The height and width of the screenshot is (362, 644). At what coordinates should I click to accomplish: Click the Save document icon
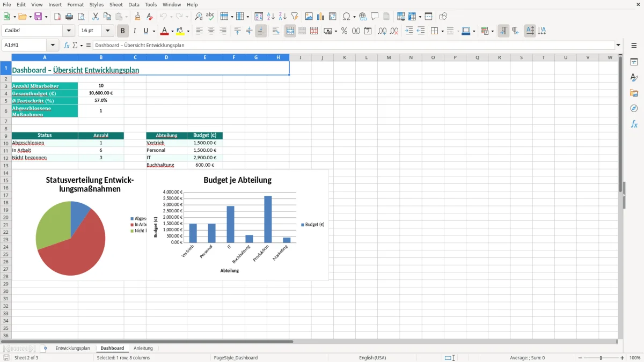38,17
